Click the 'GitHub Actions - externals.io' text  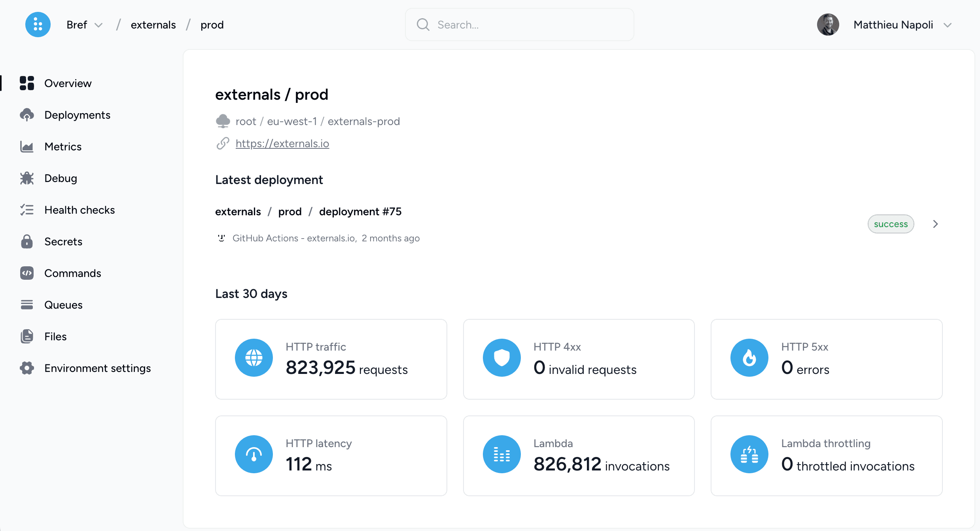[x=294, y=238]
